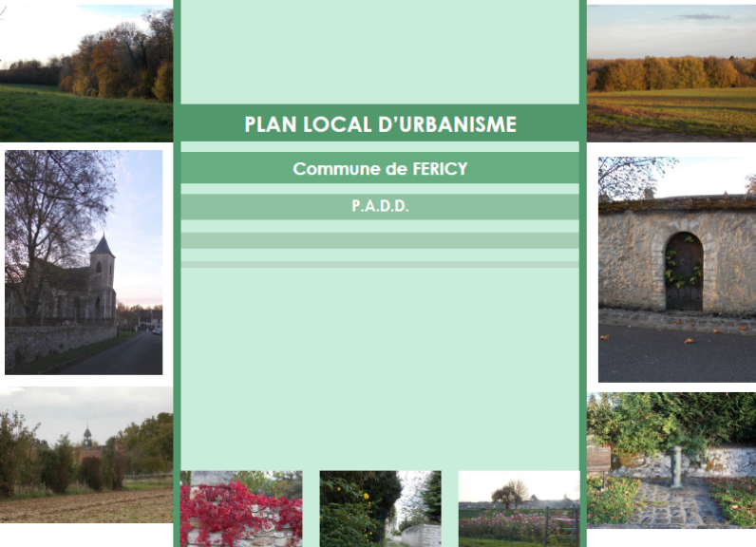Select the grassy slope with autumn trees photo

[86, 73]
